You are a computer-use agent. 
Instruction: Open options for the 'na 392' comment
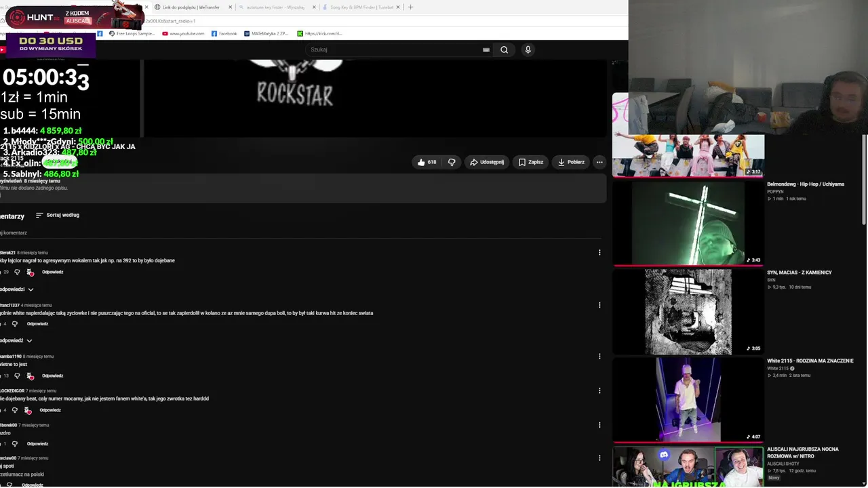click(599, 253)
